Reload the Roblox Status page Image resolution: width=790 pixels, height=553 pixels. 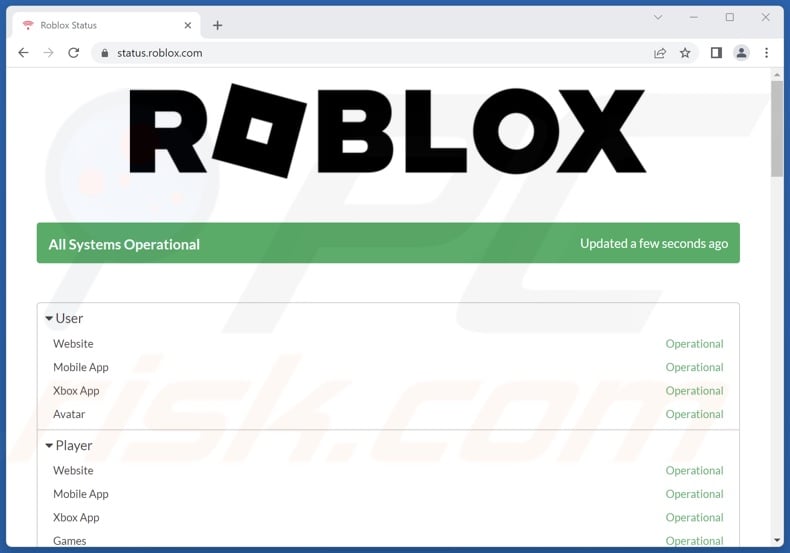click(x=74, y=53)
